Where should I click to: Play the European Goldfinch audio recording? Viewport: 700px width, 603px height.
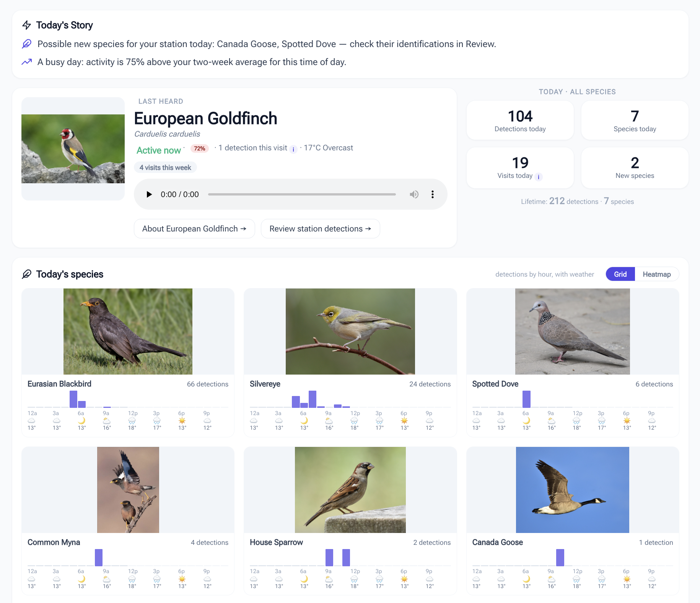click(x=149, y=194)
